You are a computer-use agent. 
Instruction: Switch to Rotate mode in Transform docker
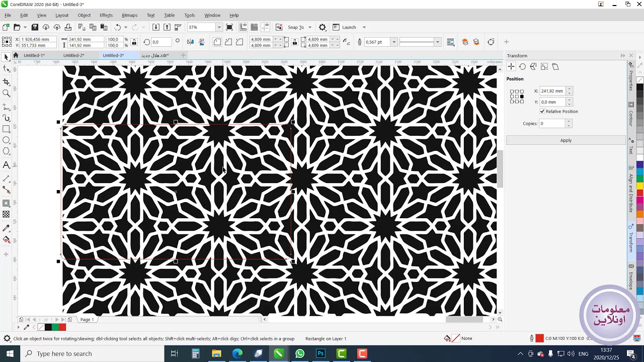(522, 66)
